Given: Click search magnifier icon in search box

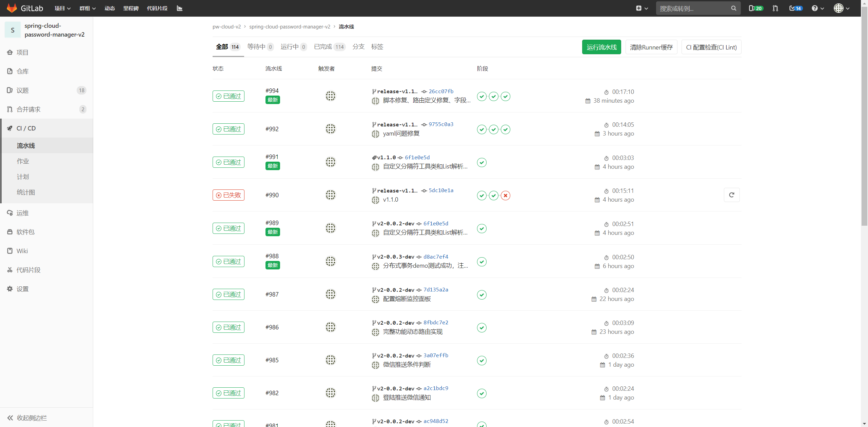Looking at the screenshot, I should pos(733,8).
